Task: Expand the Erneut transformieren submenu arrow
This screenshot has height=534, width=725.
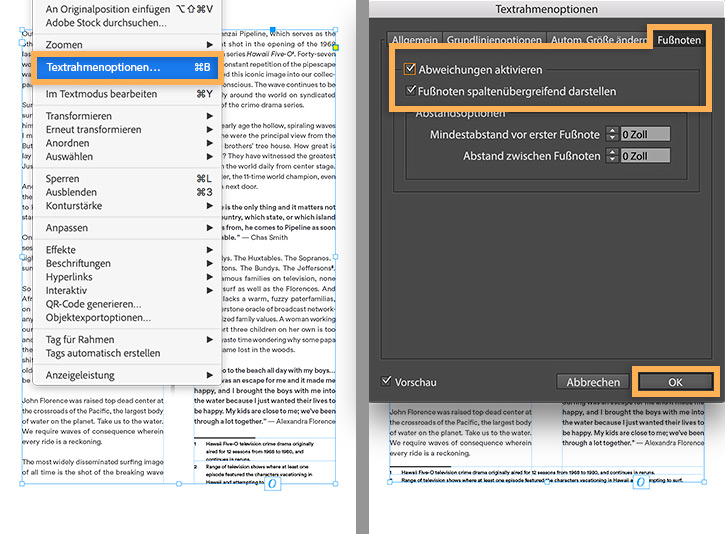Action: tap(209, 129)
